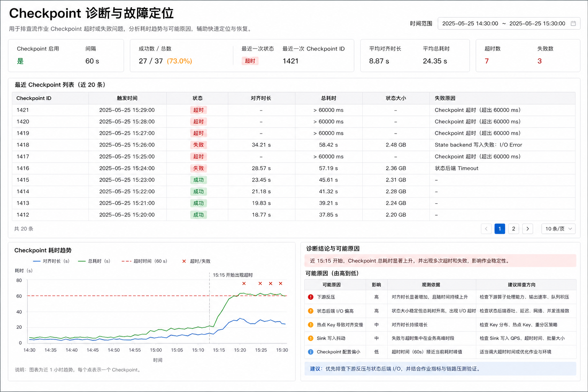Click the 状态后端 I/O 偏高 cause label
This screenshot has width=588, height=392.
click(x=335, y=311)
